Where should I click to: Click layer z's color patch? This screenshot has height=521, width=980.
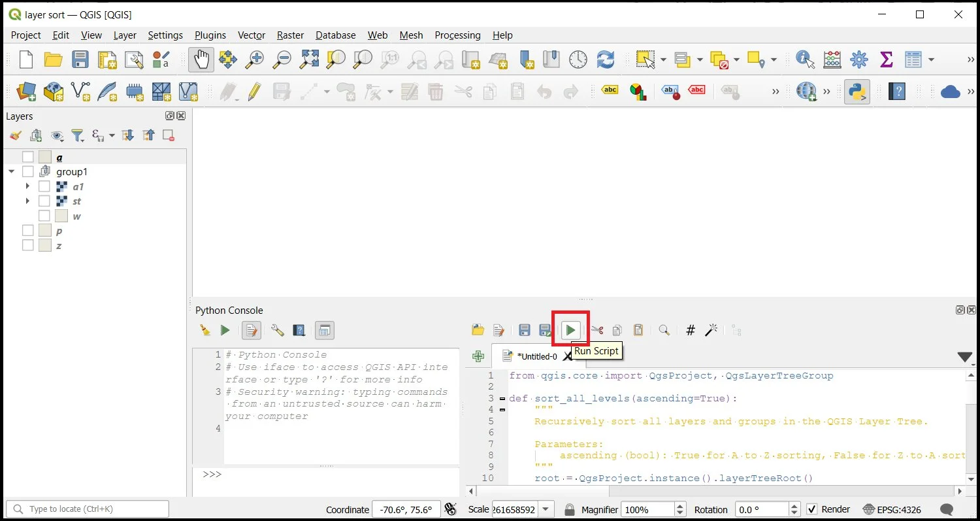pos(44,245)
